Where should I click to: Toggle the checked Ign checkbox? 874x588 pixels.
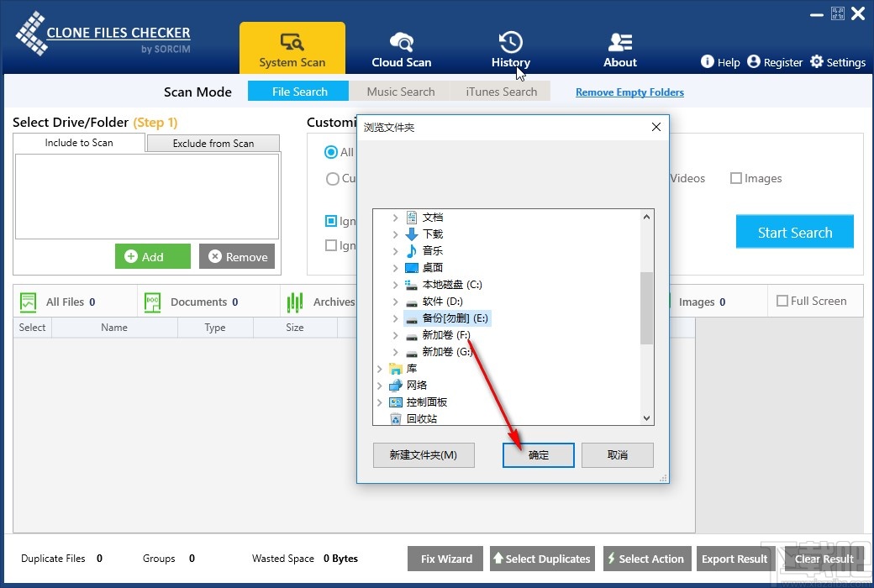[330, 221]
